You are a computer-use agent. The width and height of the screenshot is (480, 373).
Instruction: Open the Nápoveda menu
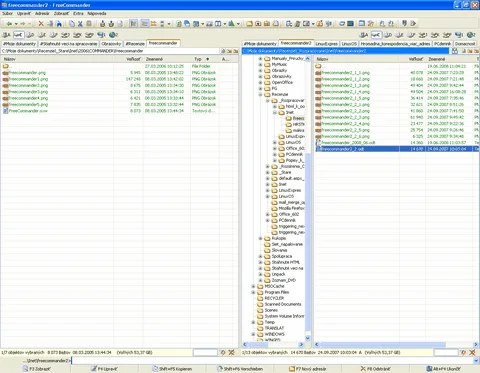[97, 14]
